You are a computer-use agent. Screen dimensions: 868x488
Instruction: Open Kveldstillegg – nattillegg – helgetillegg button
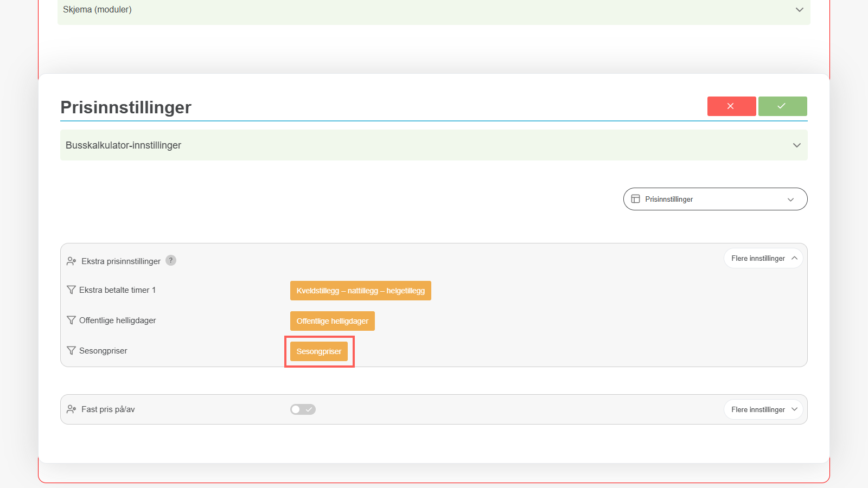click(x=361, y=291)
